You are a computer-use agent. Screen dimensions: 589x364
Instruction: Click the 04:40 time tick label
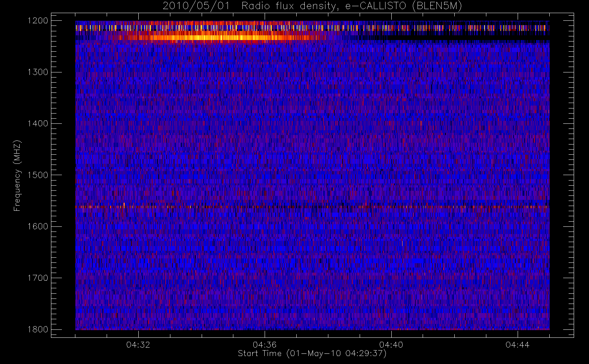tap(391, 345)
